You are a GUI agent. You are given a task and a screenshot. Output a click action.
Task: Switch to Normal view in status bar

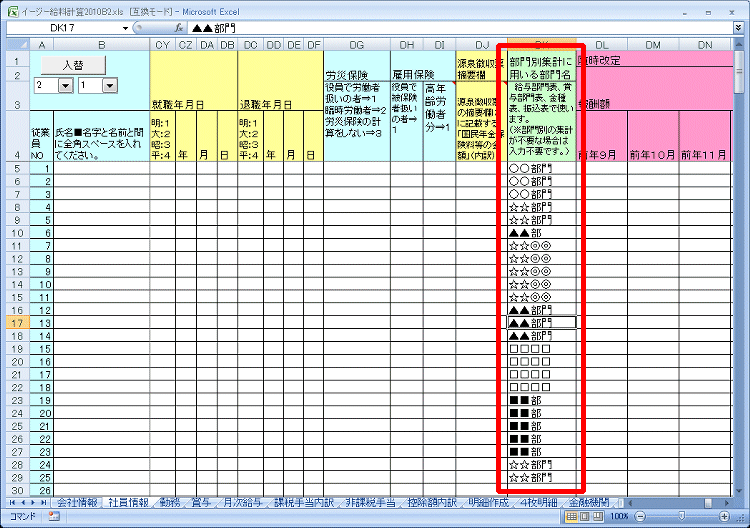click(572, 518)
